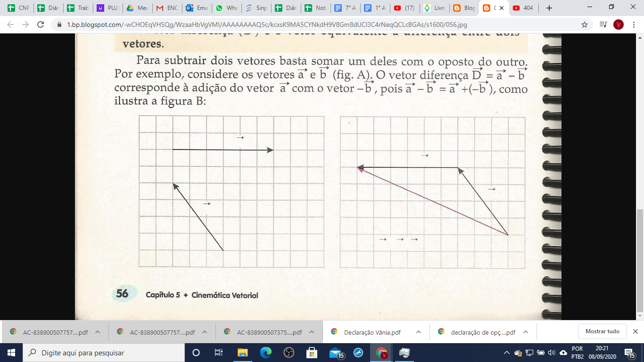Open the clock showing 20:21

[601, 353]
